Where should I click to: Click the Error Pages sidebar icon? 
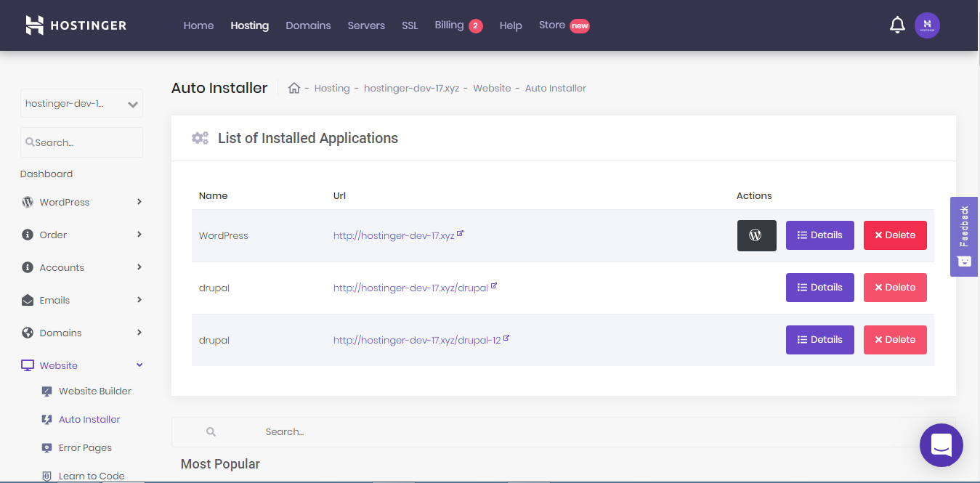(47, 447)
